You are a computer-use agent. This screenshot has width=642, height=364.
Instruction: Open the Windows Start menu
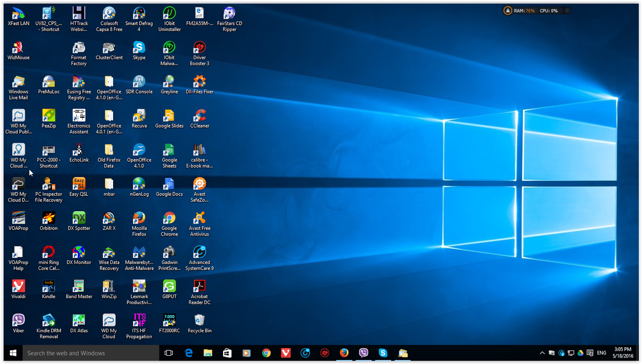click(x=13, y=353)
